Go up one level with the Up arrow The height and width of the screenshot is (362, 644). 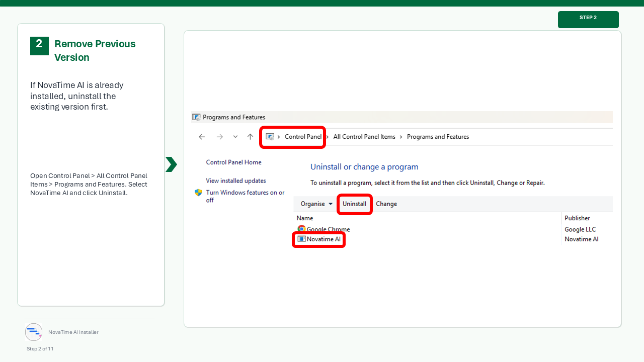coord(250,137)
